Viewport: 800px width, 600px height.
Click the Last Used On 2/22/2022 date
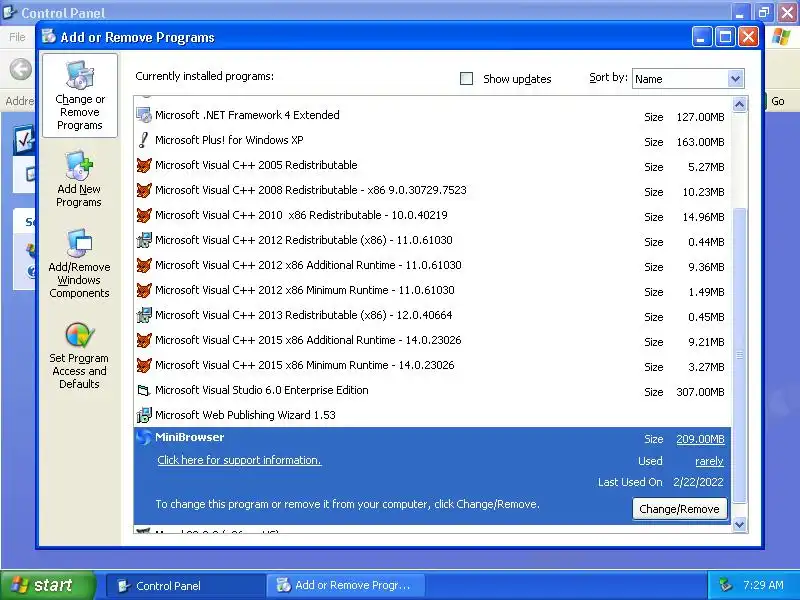pyautogui.click(x=698, y=483)
